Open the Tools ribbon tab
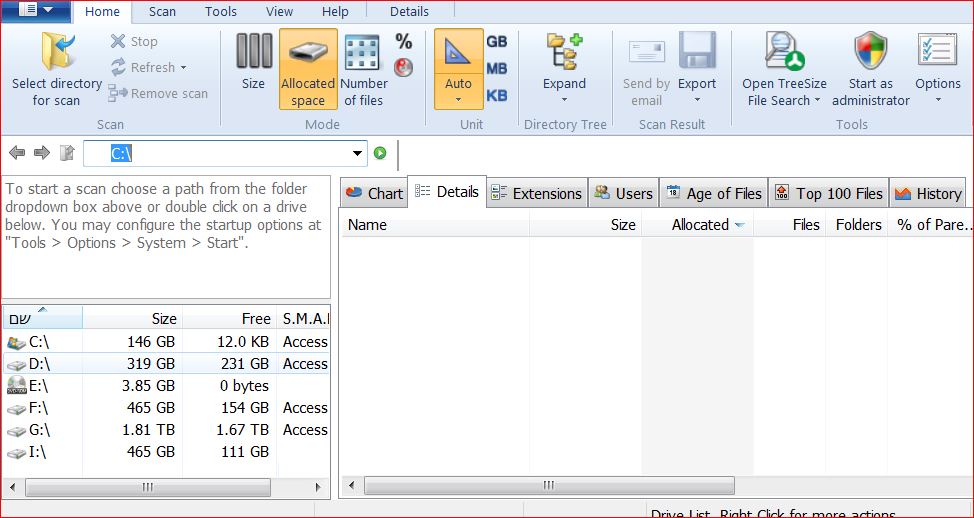974x518 pixels. tap(221, 12)
